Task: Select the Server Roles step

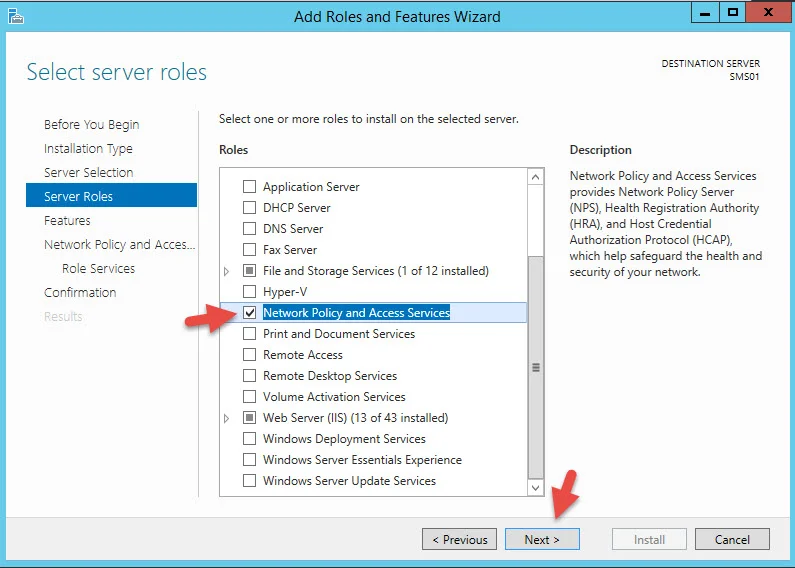Action: coord(111,196)
